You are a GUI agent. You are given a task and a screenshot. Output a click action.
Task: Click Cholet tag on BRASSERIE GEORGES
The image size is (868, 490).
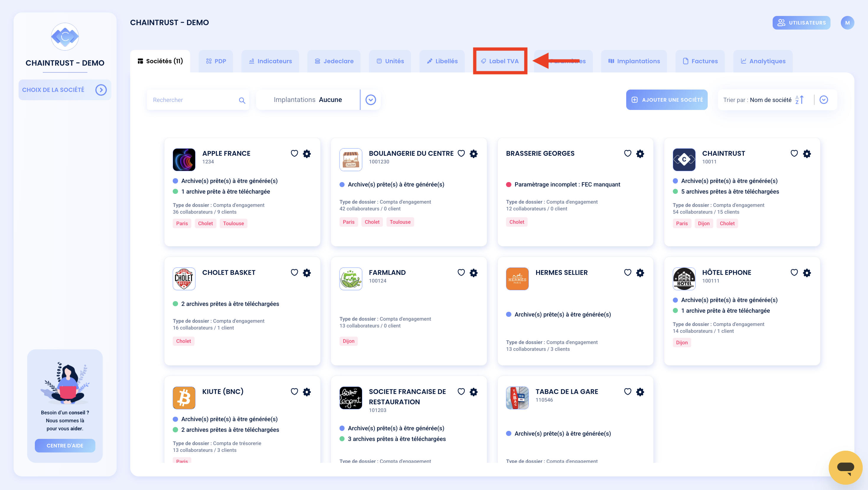517,222
